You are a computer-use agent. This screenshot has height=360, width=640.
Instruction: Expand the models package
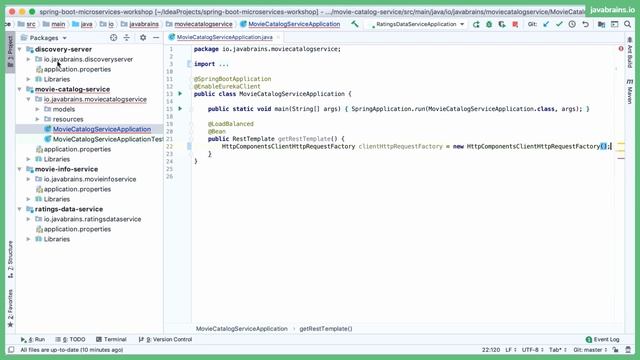(x=38, y=109)
